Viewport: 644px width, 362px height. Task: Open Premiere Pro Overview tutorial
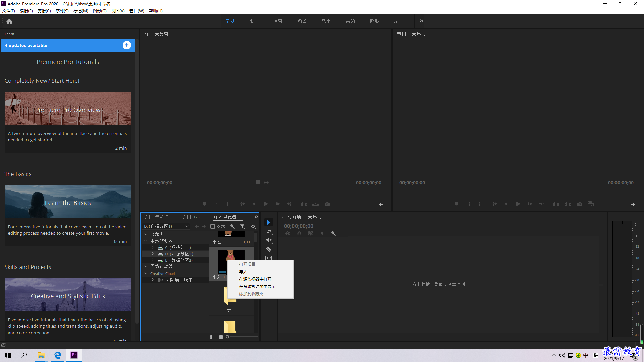click(x=68, y=108)
